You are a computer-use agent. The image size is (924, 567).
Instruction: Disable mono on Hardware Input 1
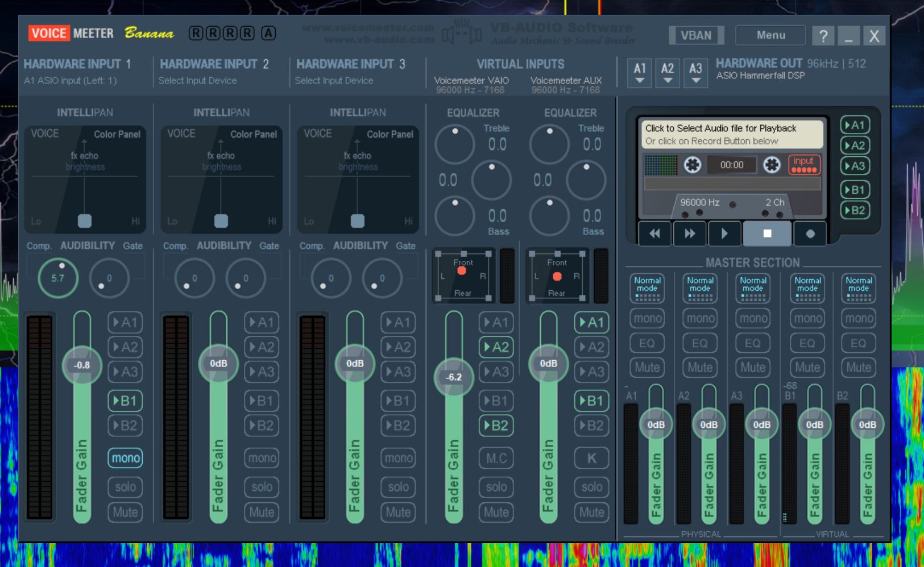(126, 458)
